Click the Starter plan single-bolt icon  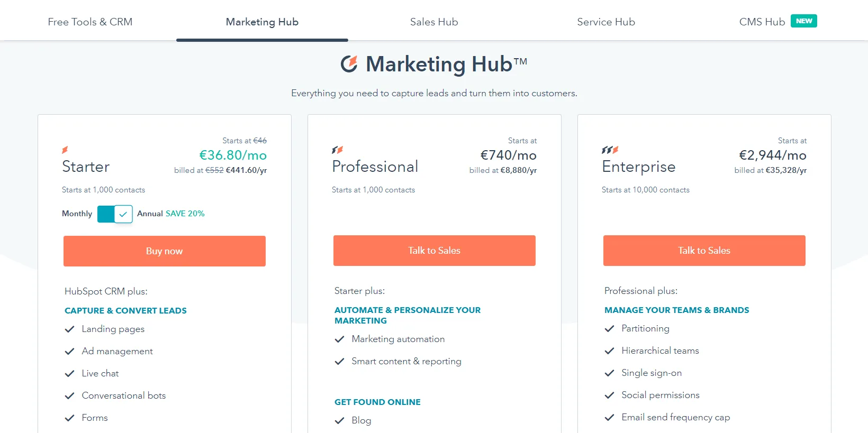click(65, 150)
